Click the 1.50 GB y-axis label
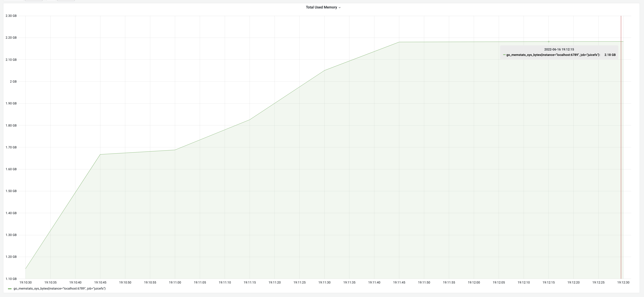Screen dimensions: 644x297 (x=11, y=191)
